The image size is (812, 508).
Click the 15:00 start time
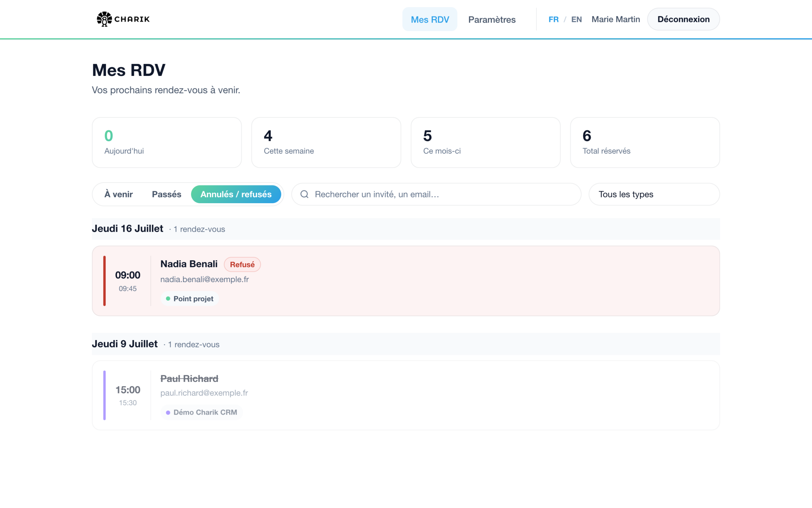[x=128, y=390]
